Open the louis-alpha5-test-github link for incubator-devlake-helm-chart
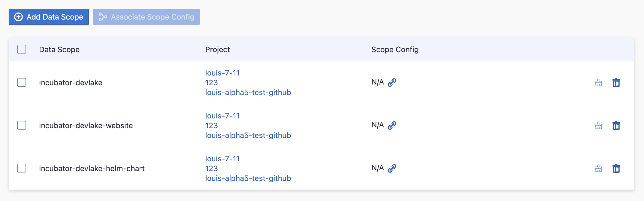This screenshot has height=201, width=644. coord(248,178)
